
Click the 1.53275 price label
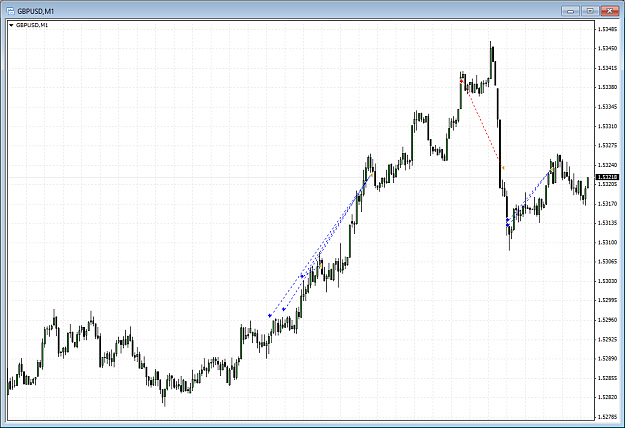tap(607, 145)
